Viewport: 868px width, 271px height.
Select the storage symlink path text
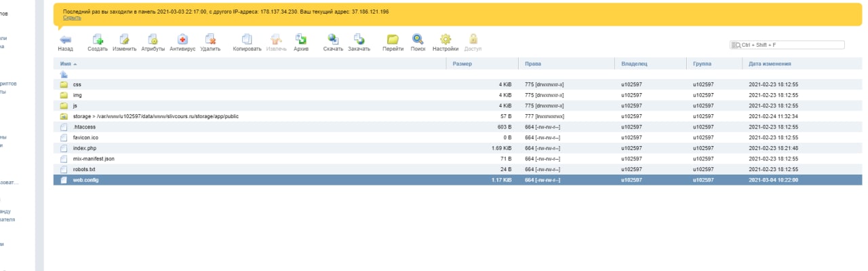pos(155,117)
